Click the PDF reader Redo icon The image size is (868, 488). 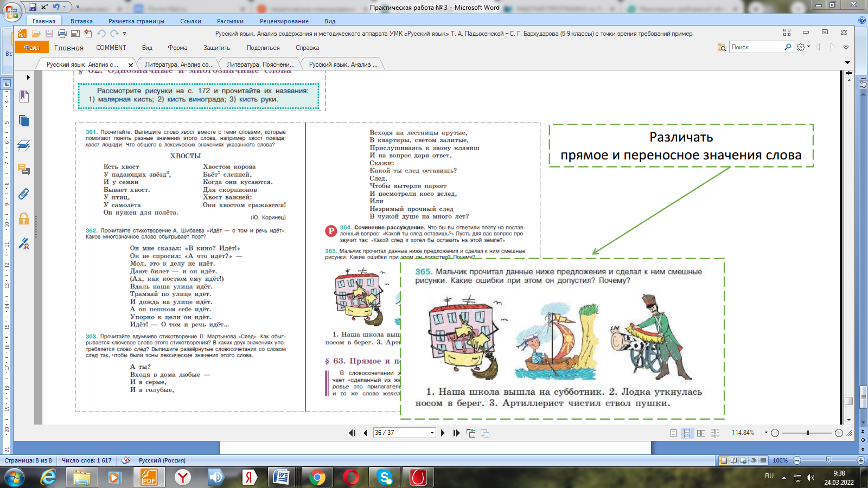114,34
